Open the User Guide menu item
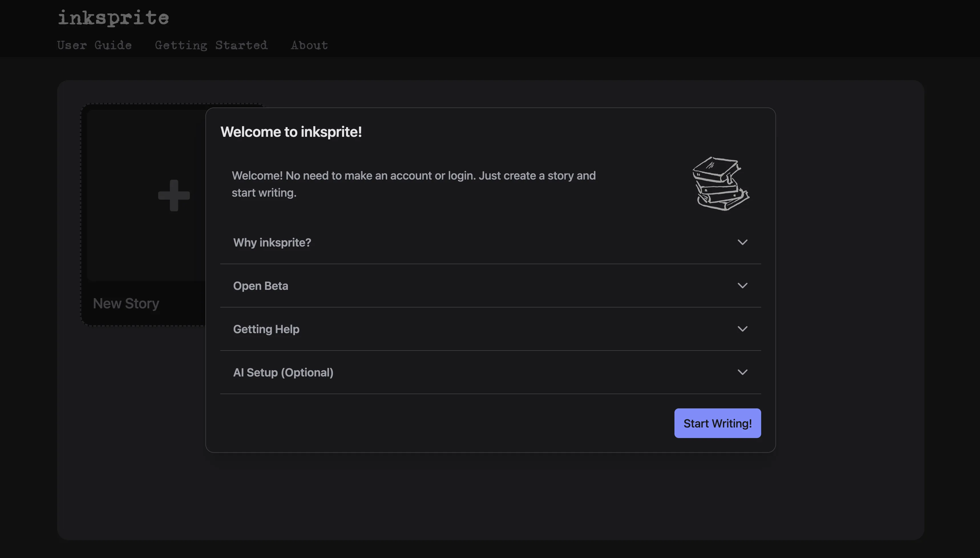 94,45
